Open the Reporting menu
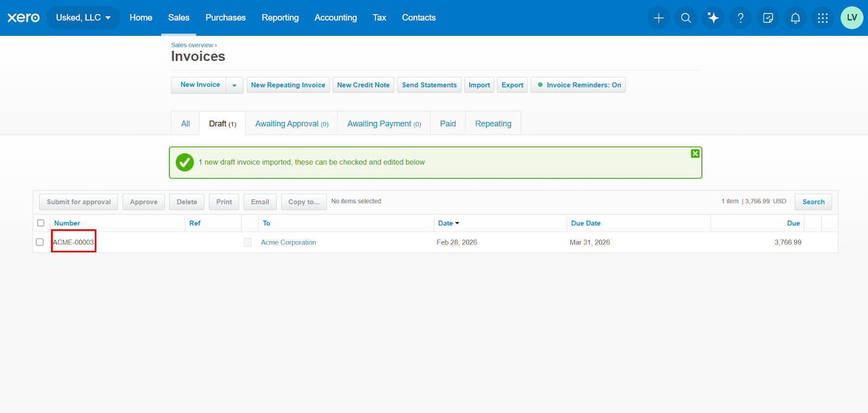Screen dimensions: 868x413 280,18
